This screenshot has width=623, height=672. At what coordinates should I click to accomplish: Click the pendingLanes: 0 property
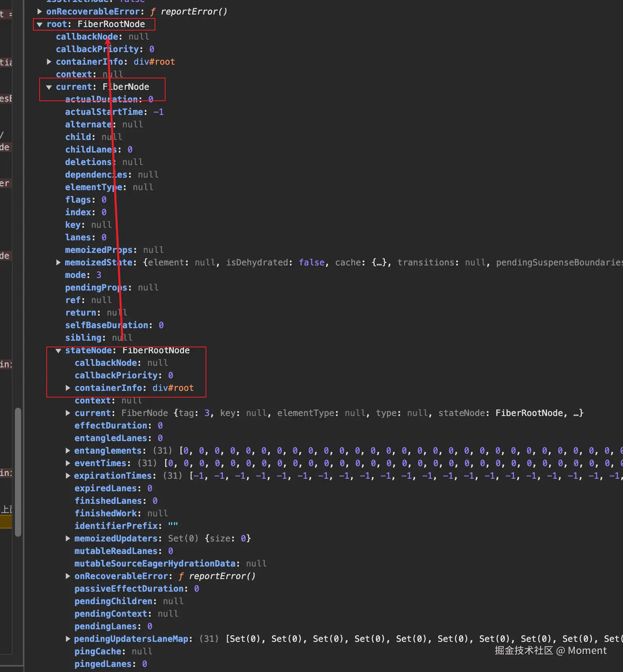[x=113, y=627]
